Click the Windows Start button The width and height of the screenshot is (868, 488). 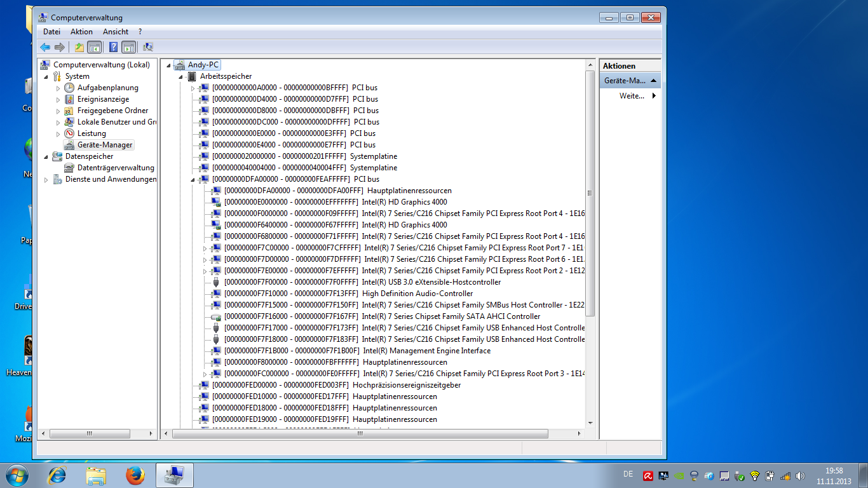[x=17, y=475]
